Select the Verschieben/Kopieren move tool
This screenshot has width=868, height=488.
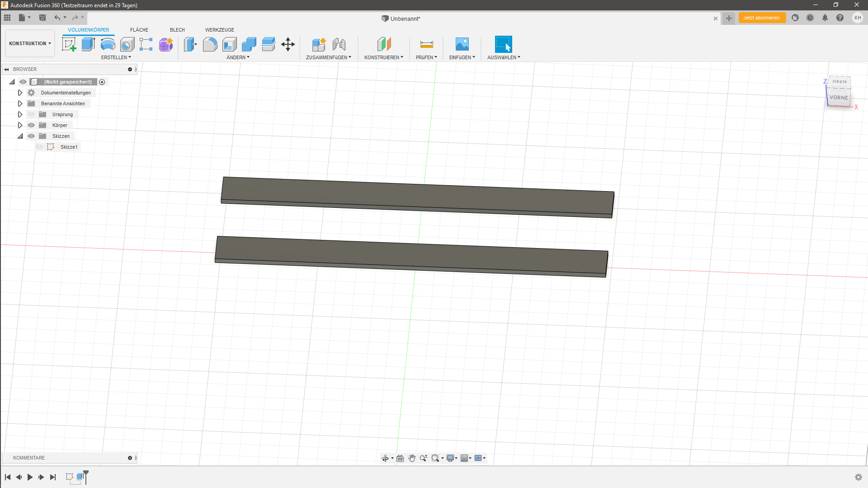point(288,44)
